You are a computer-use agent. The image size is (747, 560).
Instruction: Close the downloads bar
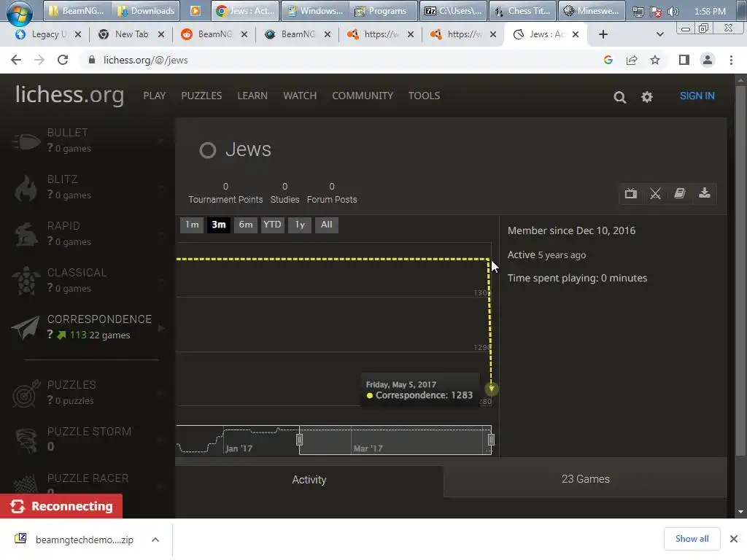coord(734,539)
